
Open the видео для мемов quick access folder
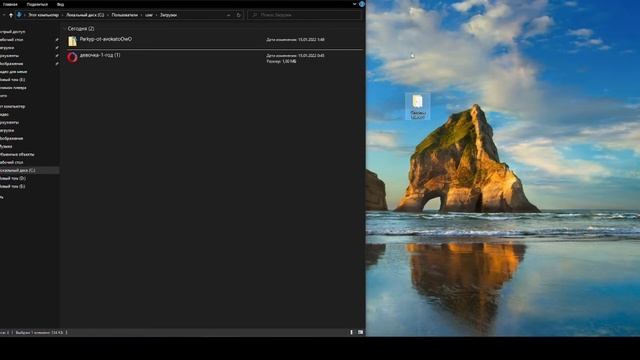click(x=13, y=72)
